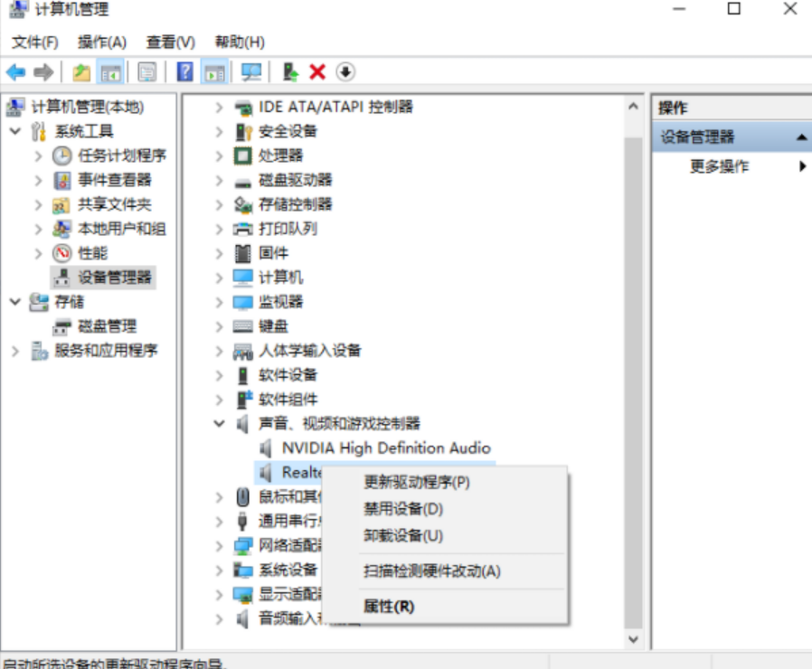
Task: Select 磁盘管理 in the left tree
Action: 107,326
